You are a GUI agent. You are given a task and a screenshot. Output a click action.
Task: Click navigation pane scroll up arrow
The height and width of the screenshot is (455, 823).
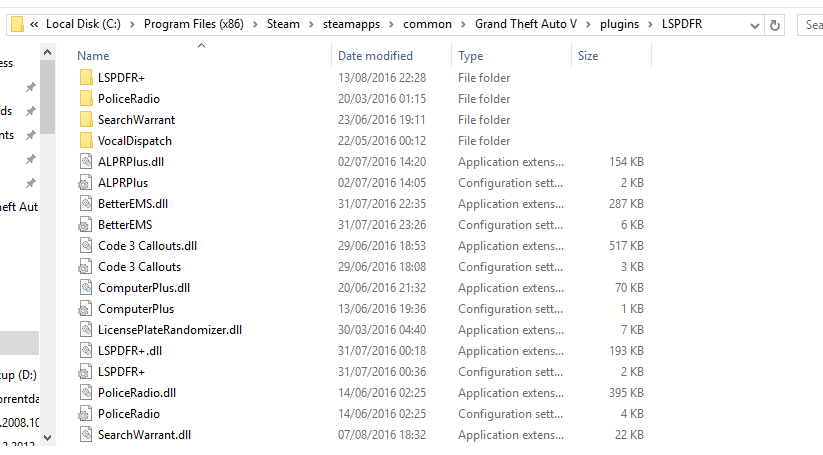(x=47, y=52)
